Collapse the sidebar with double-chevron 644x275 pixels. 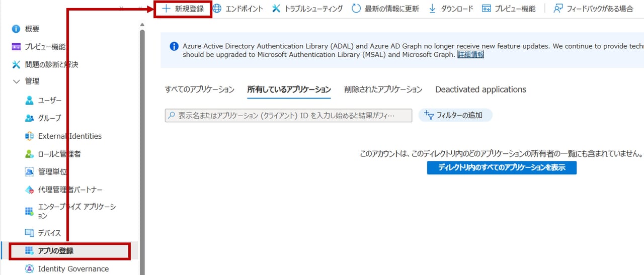point(140,9)
